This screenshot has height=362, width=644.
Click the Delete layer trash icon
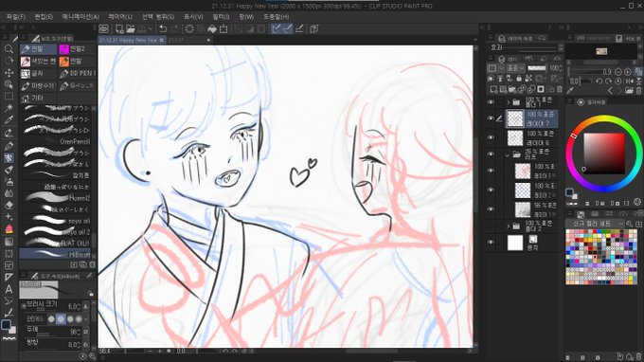pyautogui.click(x=560, y=89)
